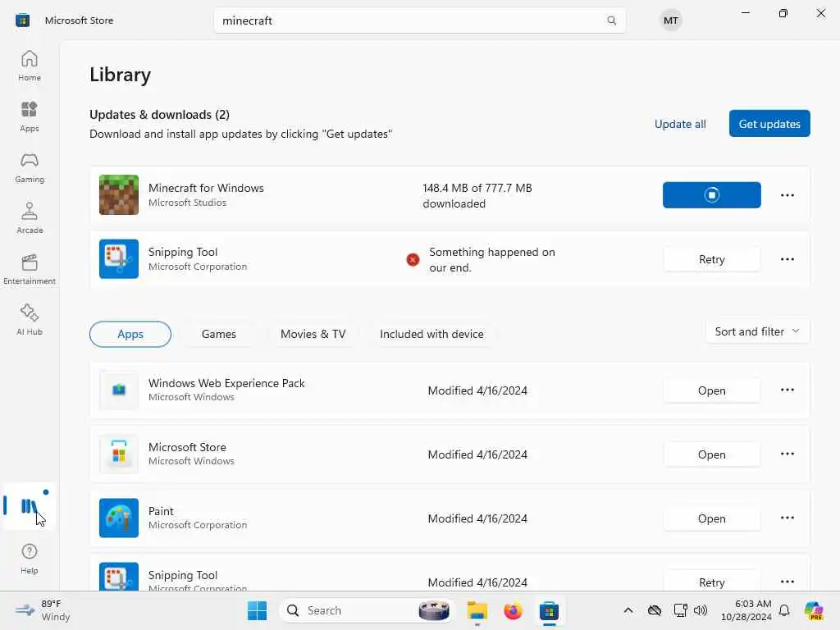Click the download progress text 148.4 MB

coord(477,195)
